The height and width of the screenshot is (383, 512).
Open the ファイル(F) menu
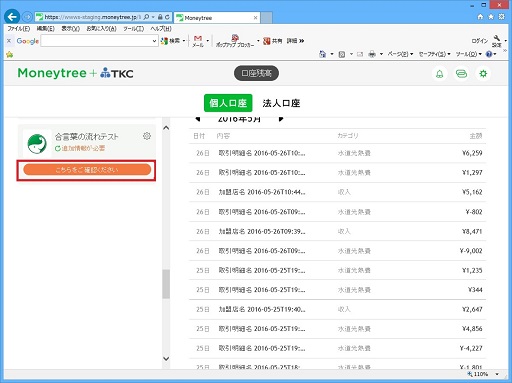(19, 29)
